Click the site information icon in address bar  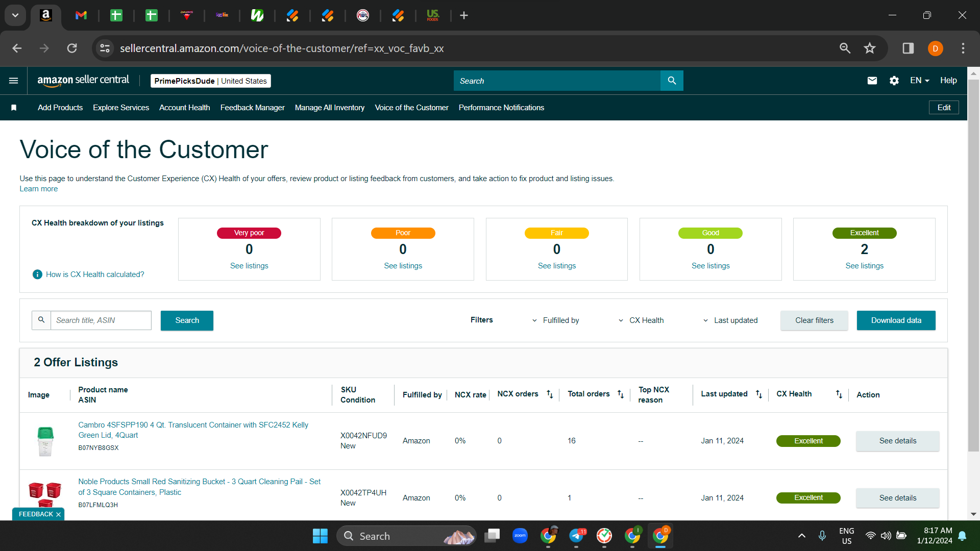(x=105, y=48)
